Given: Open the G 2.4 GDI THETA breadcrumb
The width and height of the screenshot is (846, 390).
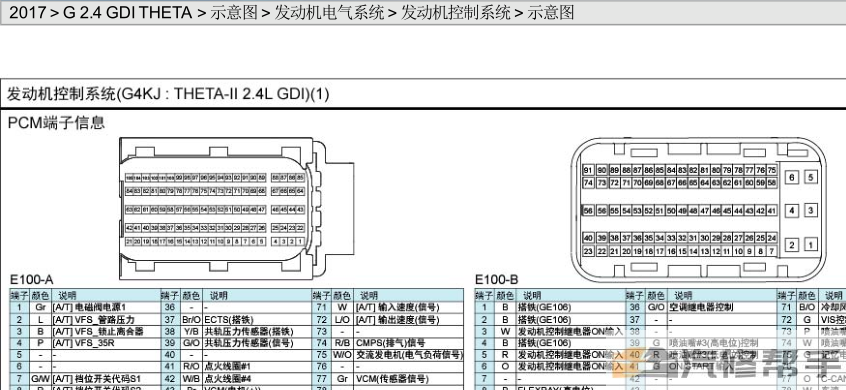Looking at the screenshot, I should click(127, 12).
